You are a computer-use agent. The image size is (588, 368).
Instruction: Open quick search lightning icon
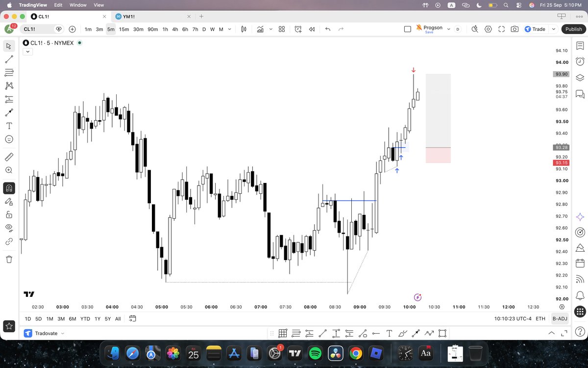click(475, 29)
